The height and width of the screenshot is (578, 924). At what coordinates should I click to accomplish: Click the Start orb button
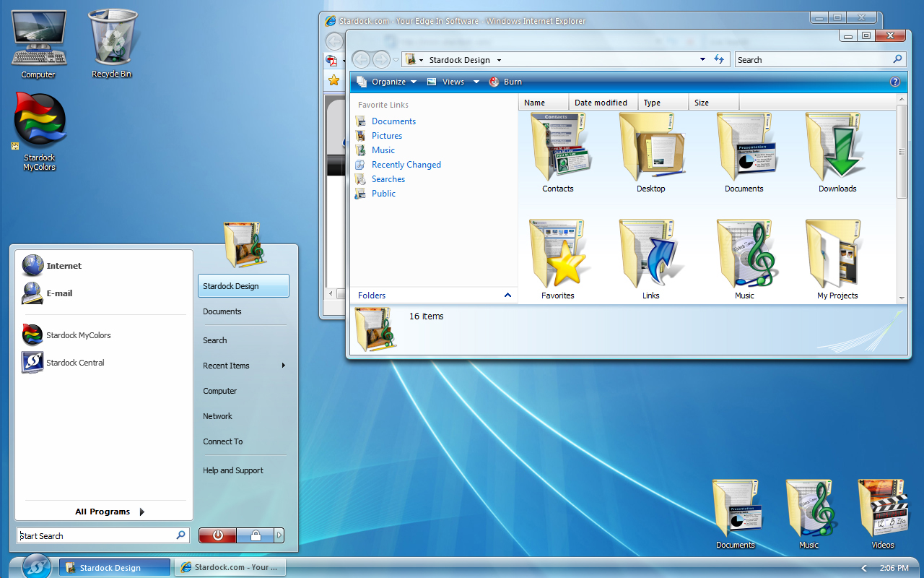point(36,566)
